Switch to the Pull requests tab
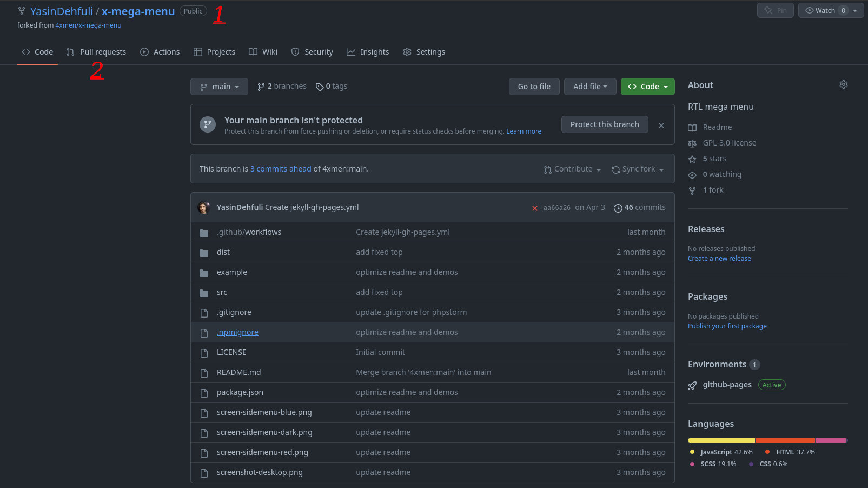868x488 pixels. (x=96, y=52)
